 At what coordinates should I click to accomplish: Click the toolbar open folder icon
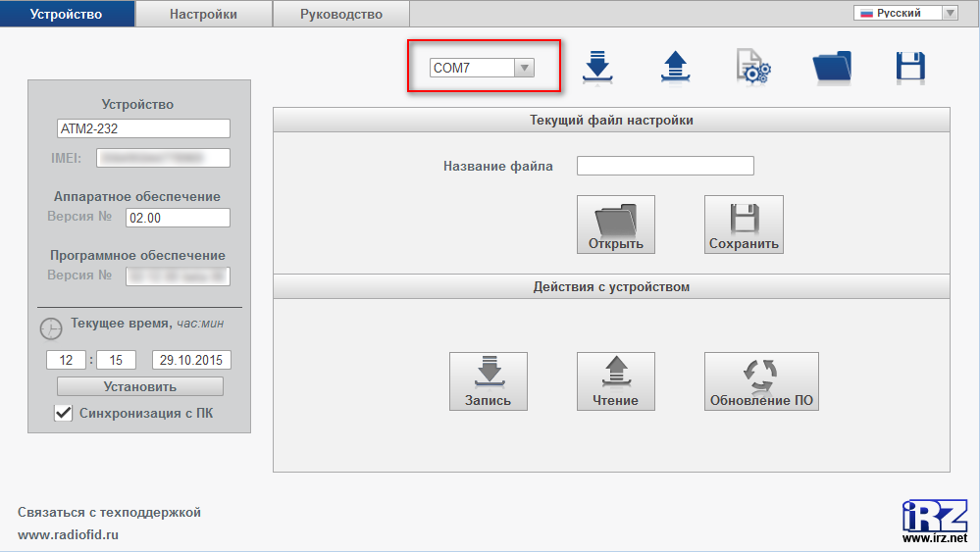click(x=832, y=66)
